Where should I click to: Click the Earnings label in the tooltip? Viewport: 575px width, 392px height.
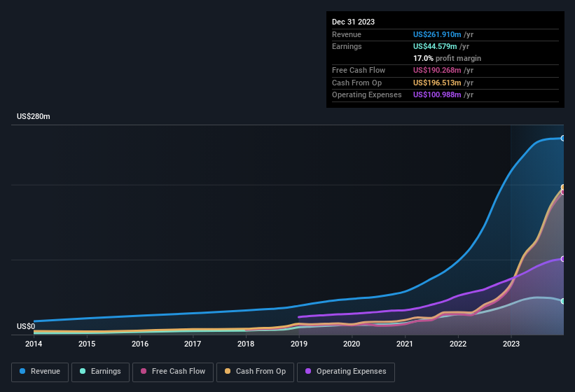click(x=347, y=46)
